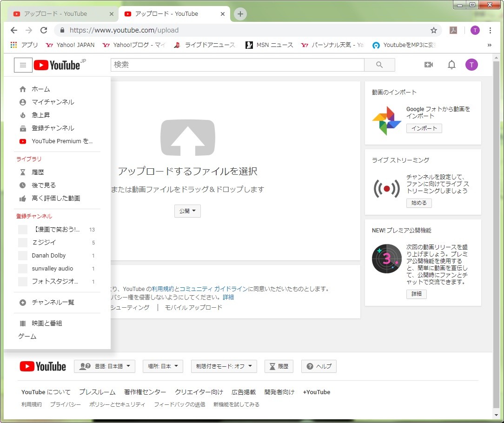504x423 pixels.
Task: Open the Zジジイ channel
Action: click(x=57, y=242)
